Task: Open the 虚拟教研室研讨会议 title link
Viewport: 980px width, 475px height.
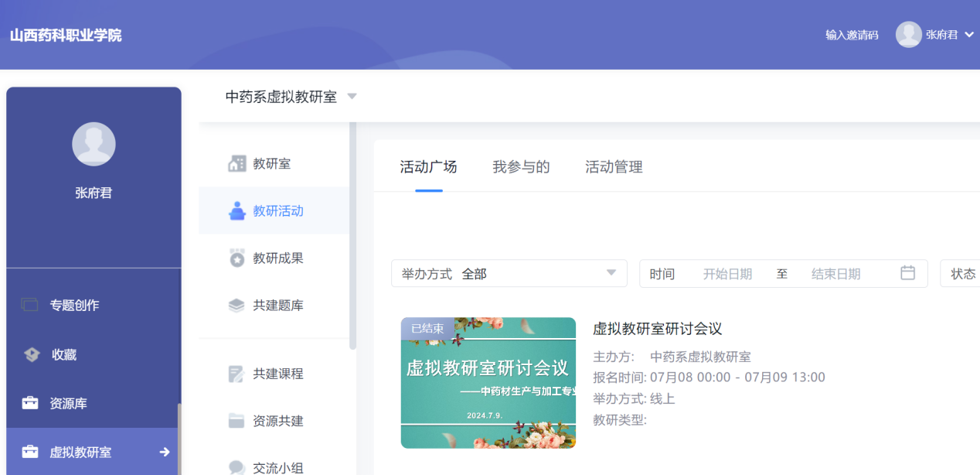Action: [657, 329]
